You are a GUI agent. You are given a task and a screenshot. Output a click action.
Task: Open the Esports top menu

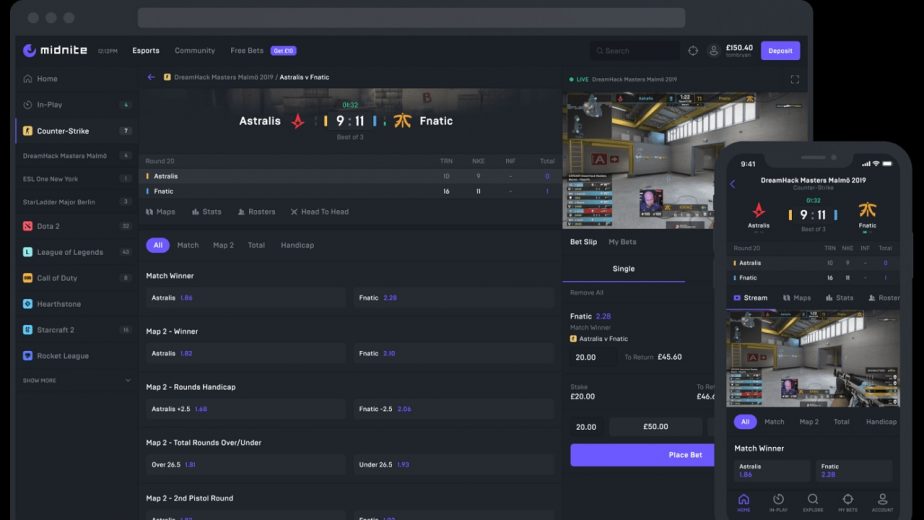pos(146,51)
